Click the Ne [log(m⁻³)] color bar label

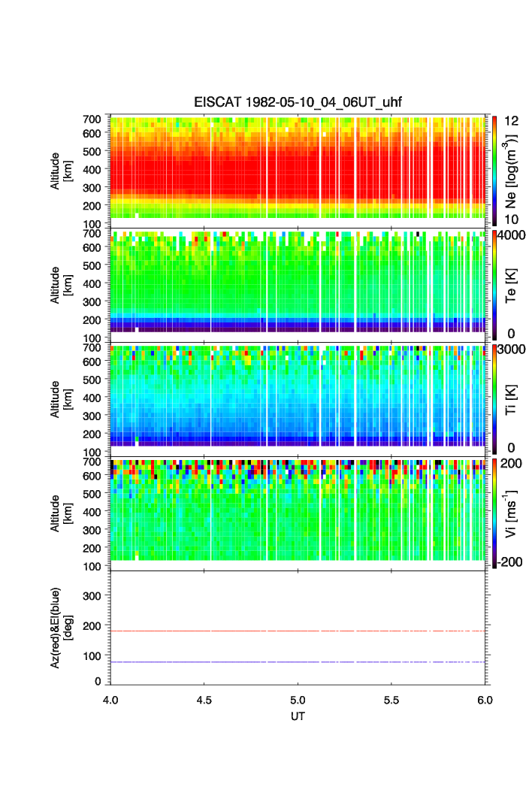(x=510, y=171)
